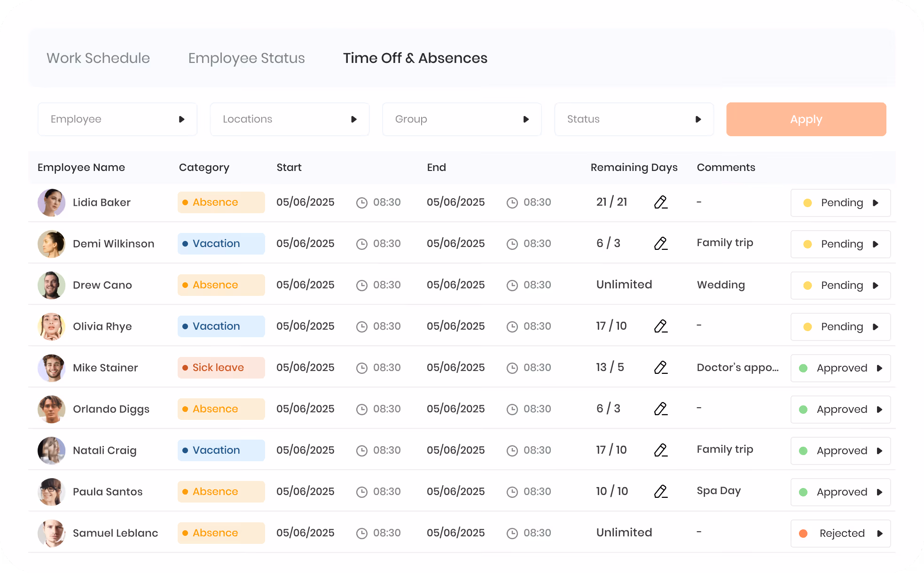Click Natali Craig's Family trip comment
The height and width of the screenshot is (573, 924).
[x=725, y=449]
